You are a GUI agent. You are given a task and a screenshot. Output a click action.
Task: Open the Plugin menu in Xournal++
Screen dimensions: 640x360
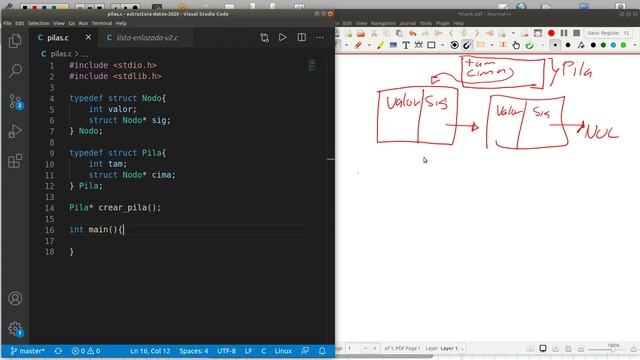click(x=442, y=23)
